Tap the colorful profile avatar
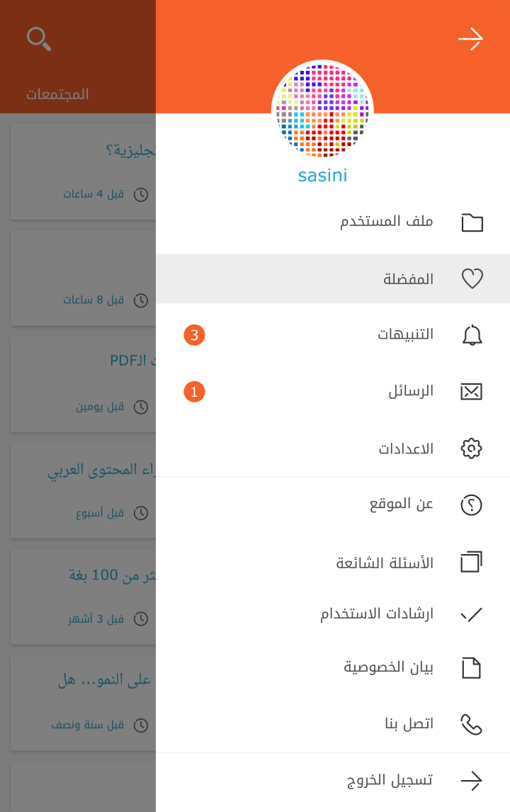The width and height of the screenshot is (510, 812). (322, 110)
